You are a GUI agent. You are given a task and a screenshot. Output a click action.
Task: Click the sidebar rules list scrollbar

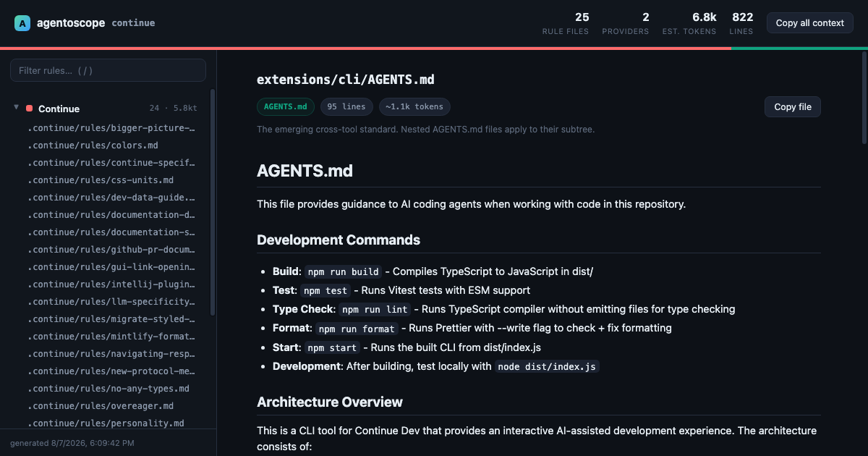pyautogui.click(x=213, y=202)
